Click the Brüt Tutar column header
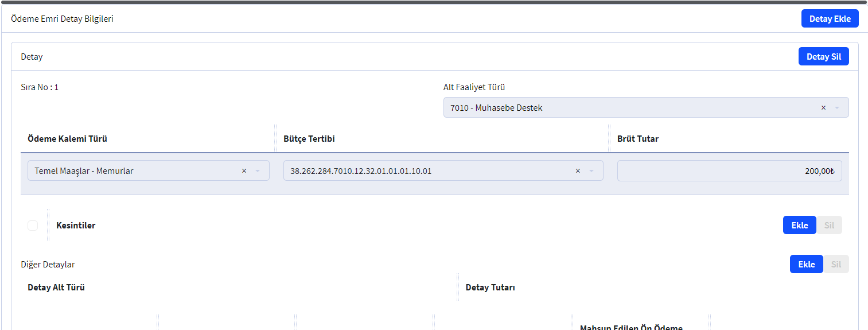This screenshot has height=330, width=868. [x=637, y=139]
